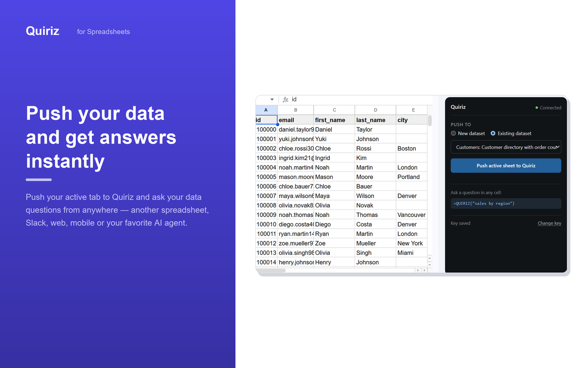The height and width of the screenshot is (368, 588).
Task: Click the chloe.rossi email cell
Action: (x=295, y=149)
